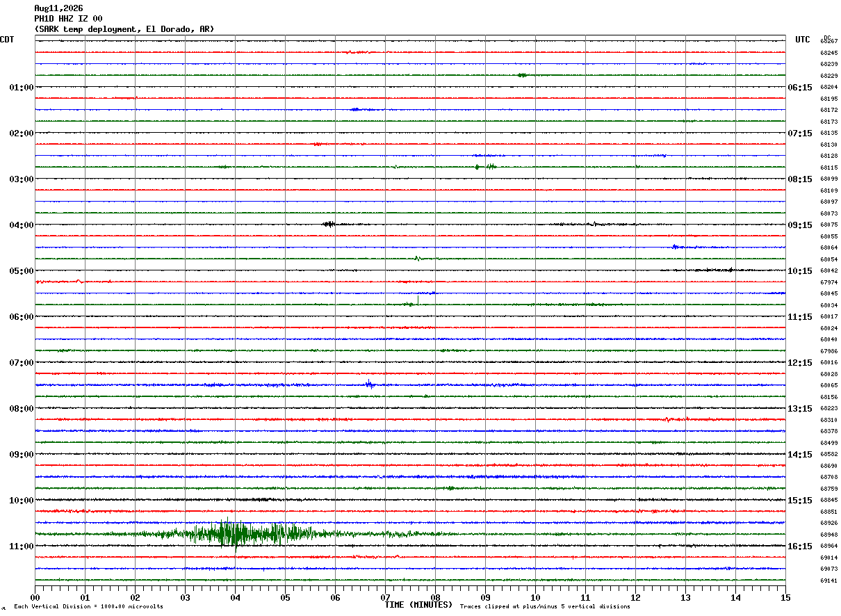Select the "11:00" CDT row label
Screen dimensions: 841x616
[x=22, y=546]
